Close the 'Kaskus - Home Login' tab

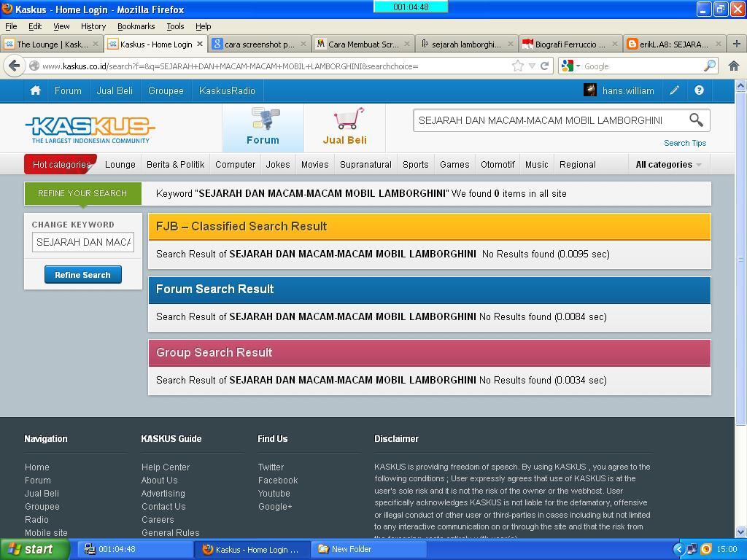(x=200, y=44)
